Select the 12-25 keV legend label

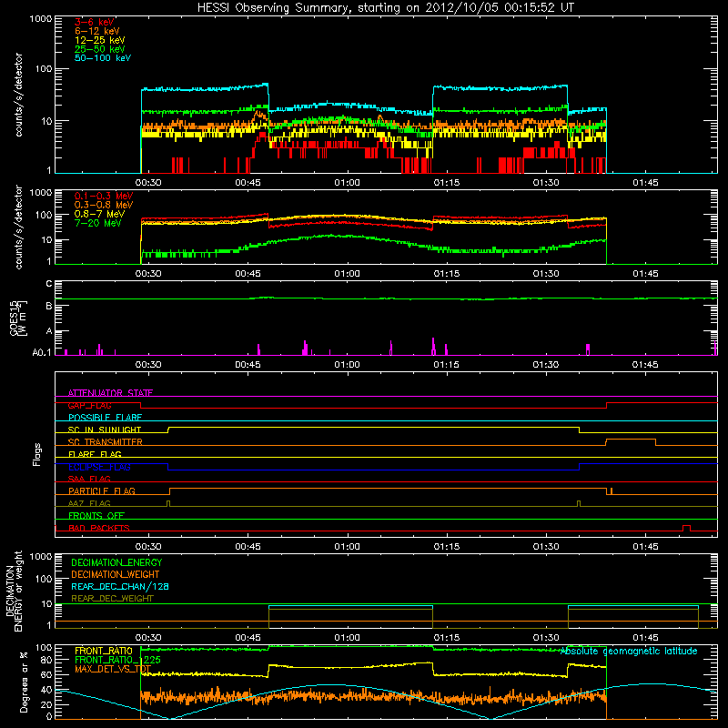point(100,40)
